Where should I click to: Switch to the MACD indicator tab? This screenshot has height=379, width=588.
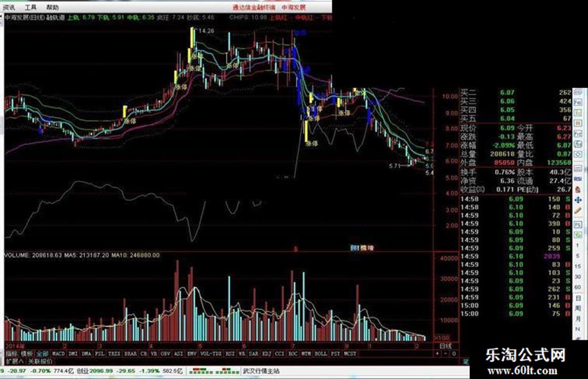click(58, 353)
